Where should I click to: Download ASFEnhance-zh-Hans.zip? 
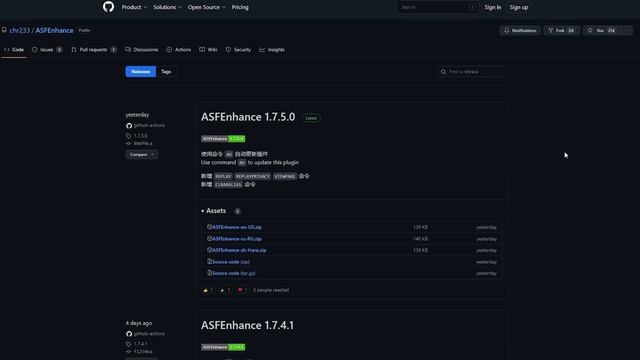coord(239,250)
